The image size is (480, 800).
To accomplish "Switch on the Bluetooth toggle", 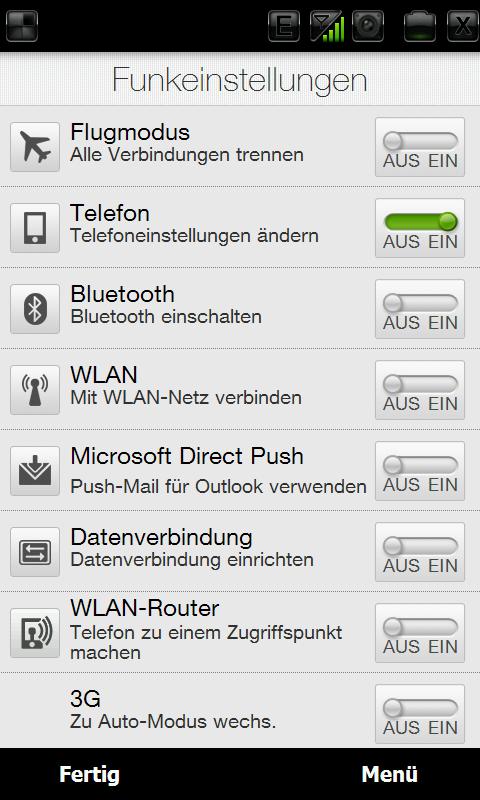I will 420,309.
